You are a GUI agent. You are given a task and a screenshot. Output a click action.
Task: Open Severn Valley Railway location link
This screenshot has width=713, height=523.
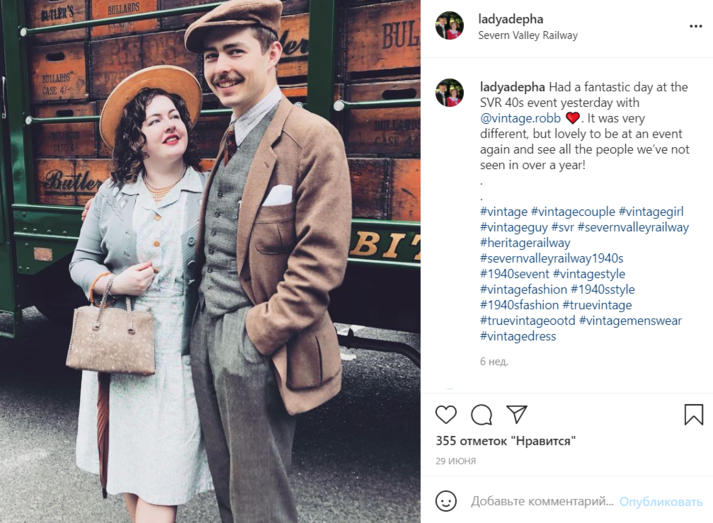(x=527, y=35)
